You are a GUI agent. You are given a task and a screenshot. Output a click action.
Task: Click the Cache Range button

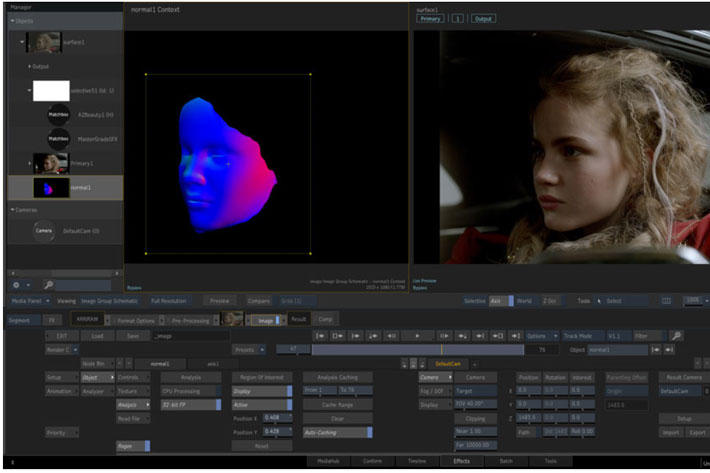coord(338,405)
